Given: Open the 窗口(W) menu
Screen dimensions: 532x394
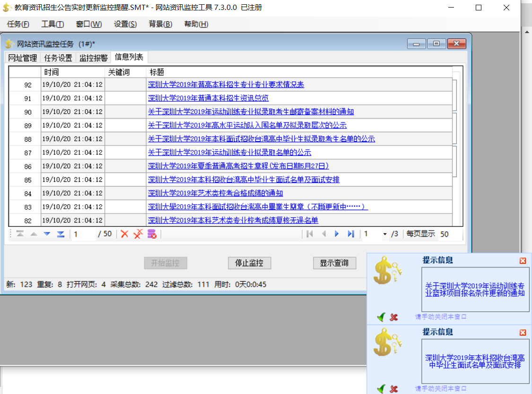Looking at the screenshot, I should pos(89,24).
